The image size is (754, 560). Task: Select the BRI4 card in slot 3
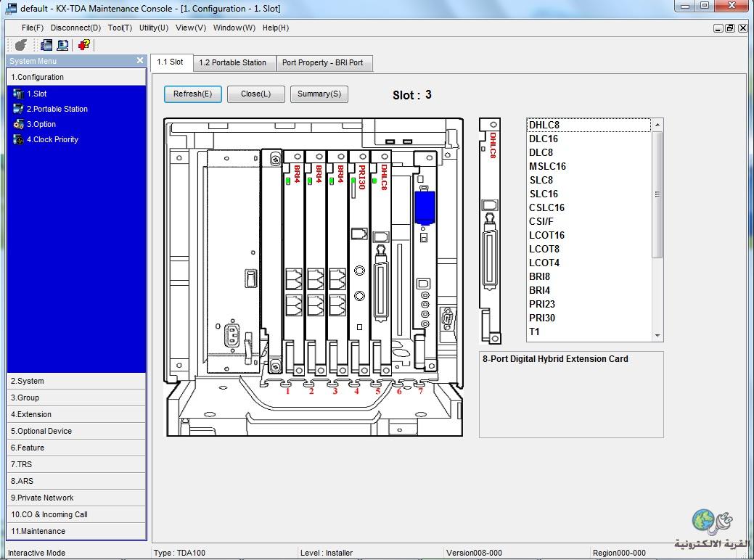click(337, 262)
